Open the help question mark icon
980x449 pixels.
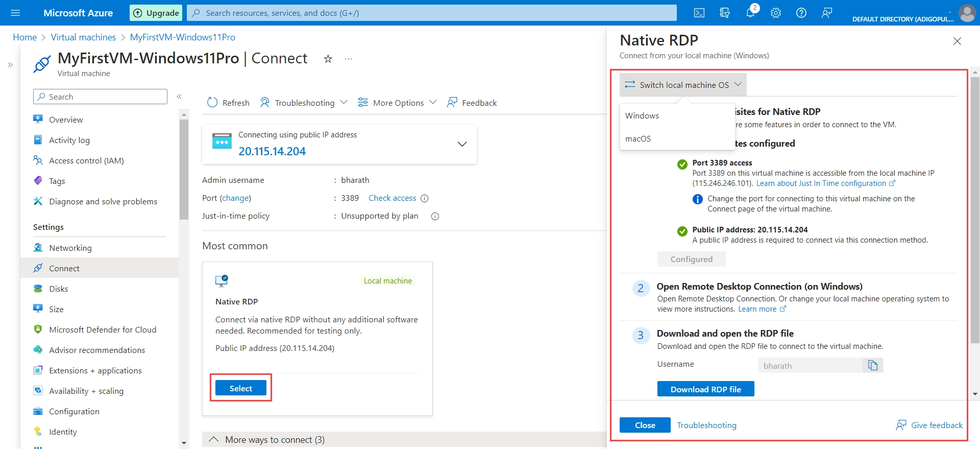[x=801, y=13]
